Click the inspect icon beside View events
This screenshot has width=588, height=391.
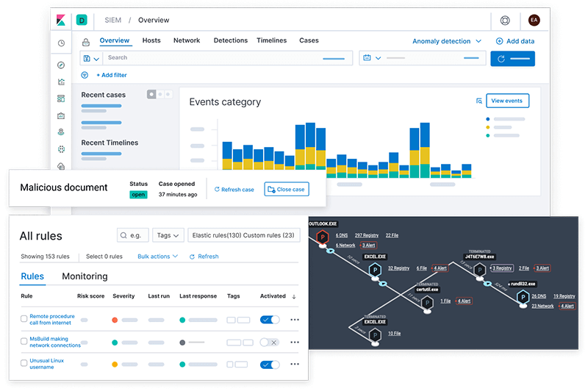click(479, 101)
